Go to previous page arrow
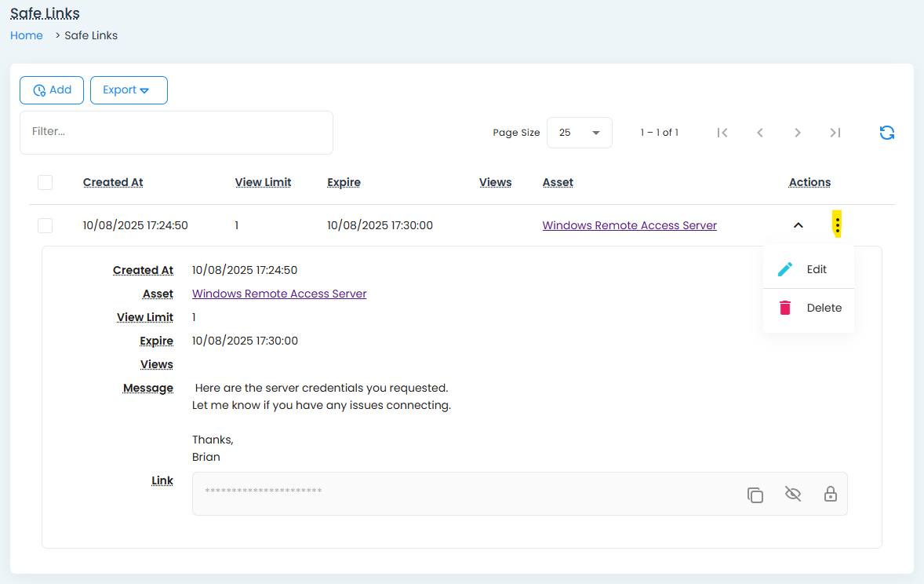Image resolution: width=924 pixels, height=584 pixels. [759, 133]
